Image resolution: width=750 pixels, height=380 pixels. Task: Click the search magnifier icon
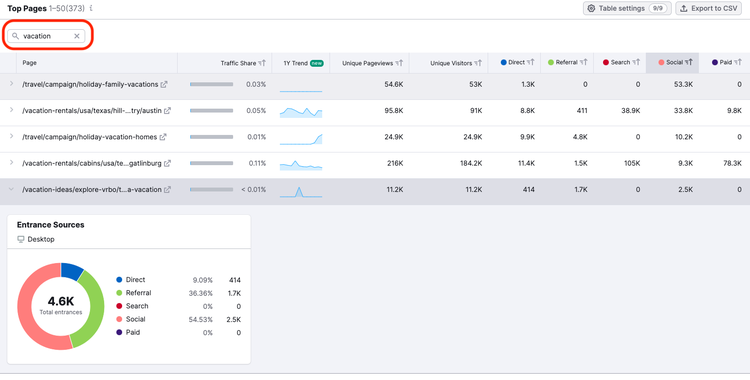click(x=15, y=36)
